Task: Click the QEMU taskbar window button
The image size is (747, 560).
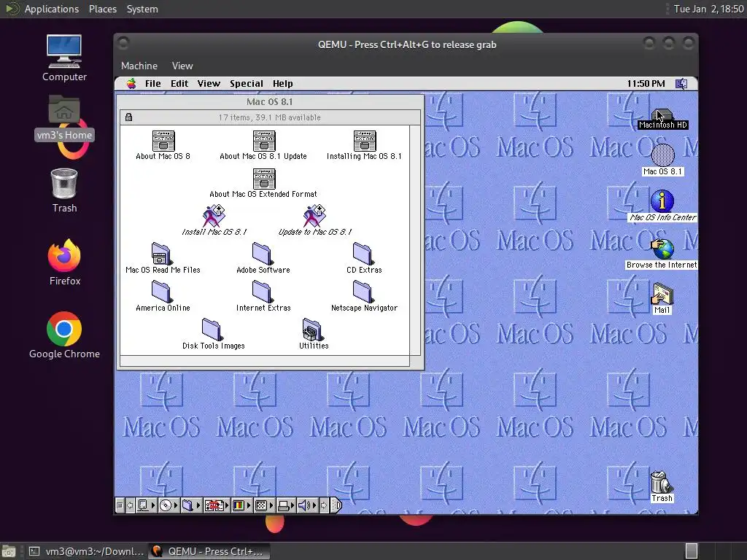Action: [209, 551]
